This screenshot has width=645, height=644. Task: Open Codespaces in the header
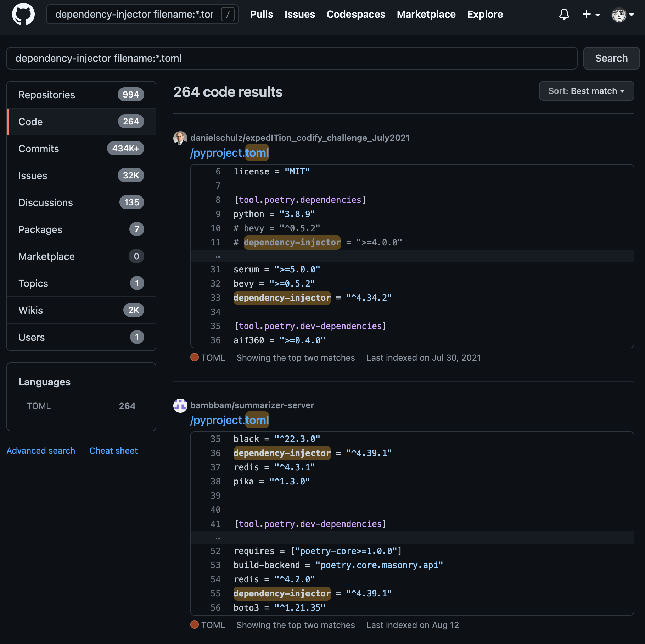coord(355,14)
